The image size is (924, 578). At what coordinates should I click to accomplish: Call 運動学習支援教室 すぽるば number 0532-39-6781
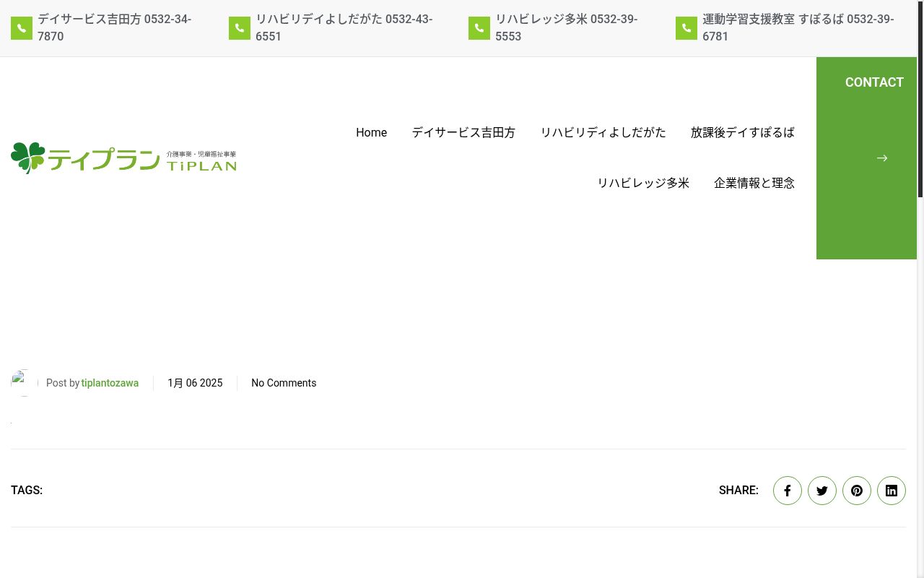pyautogui.click(x=798, y=27)
